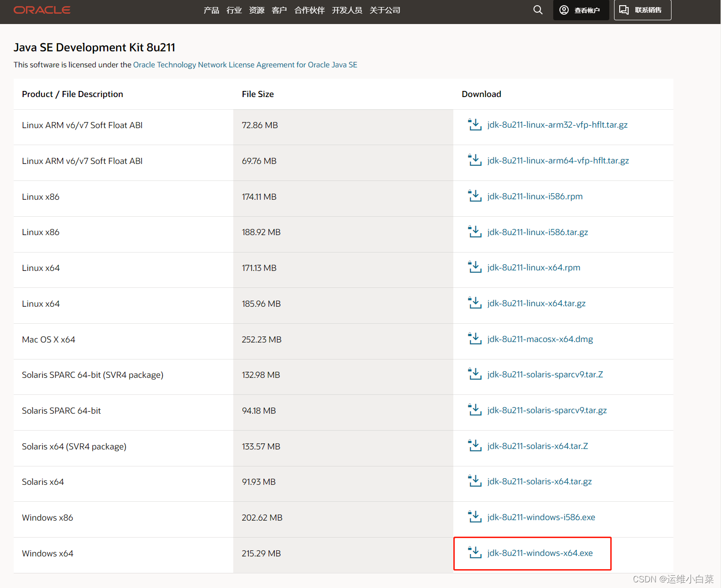Download jdk-8u211-linux-x64.rpm

coord(534,268)
